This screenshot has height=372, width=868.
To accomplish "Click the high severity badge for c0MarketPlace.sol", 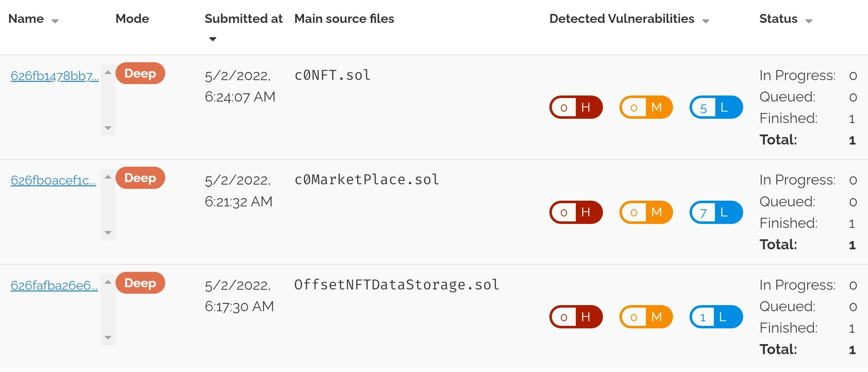I will click(x=576, y=212).
